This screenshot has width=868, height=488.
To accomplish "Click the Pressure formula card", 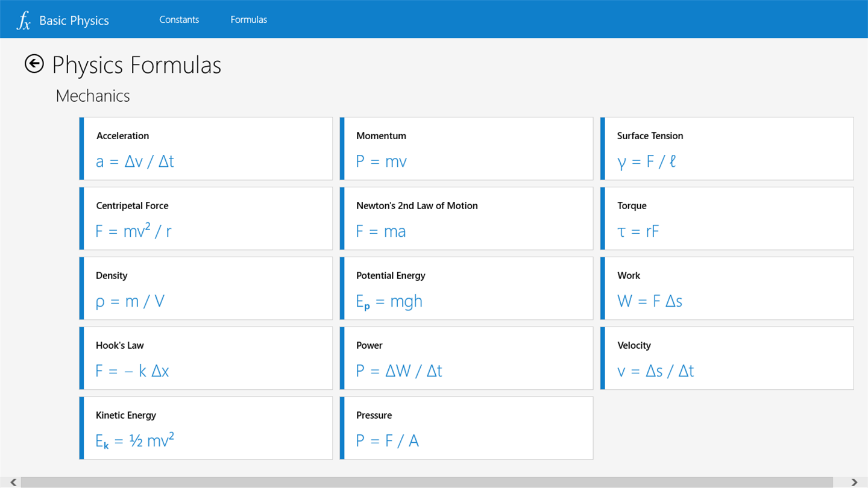I will click(x=467, y=428).
